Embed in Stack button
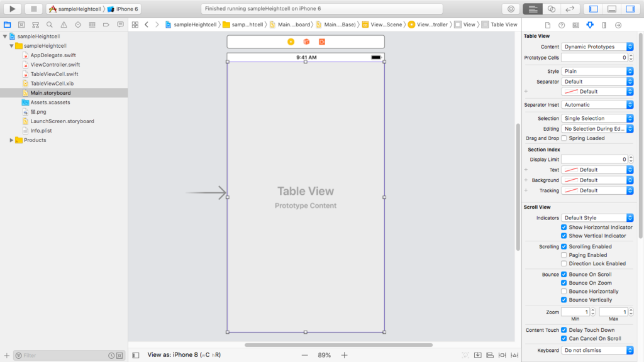644x362 pixels. (478, 355)
